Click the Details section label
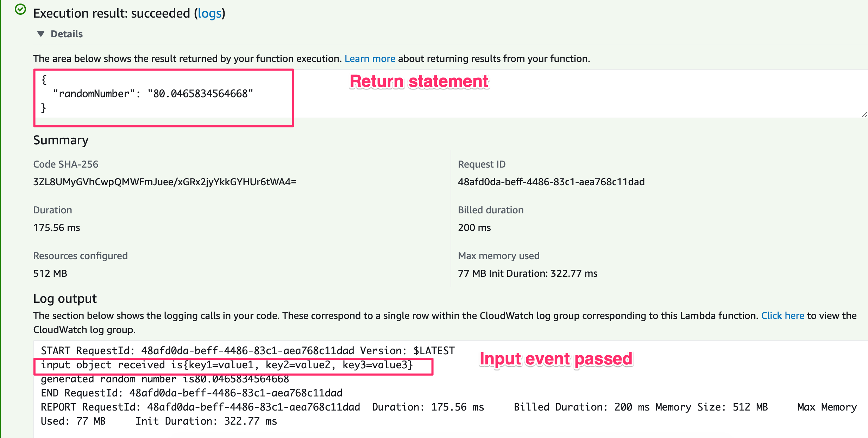This screenshot has width=868, height=438. click(x=67, y=34)
